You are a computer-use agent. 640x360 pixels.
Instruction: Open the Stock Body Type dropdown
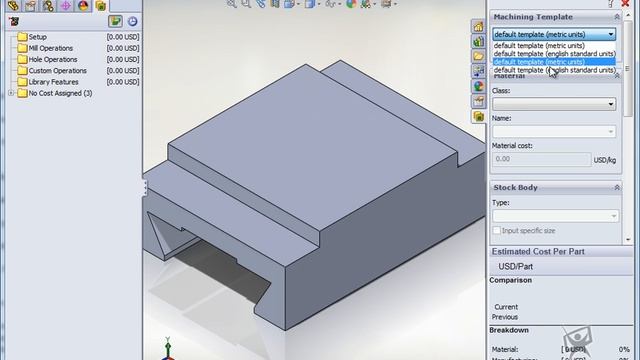pyautogui.click(x=555, y=216)
